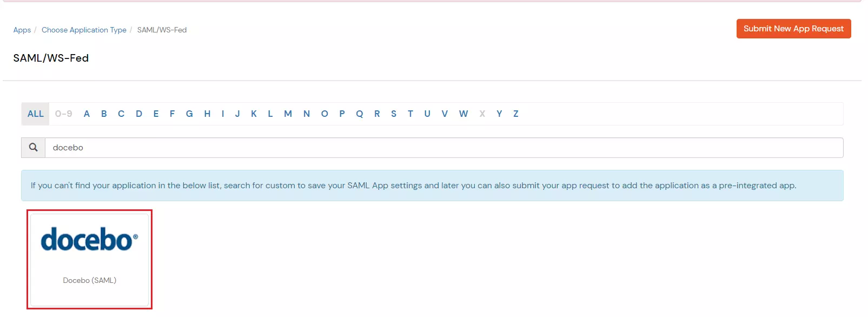
Task: Filter apps by letter T
Action: click(x=410, y=114)
